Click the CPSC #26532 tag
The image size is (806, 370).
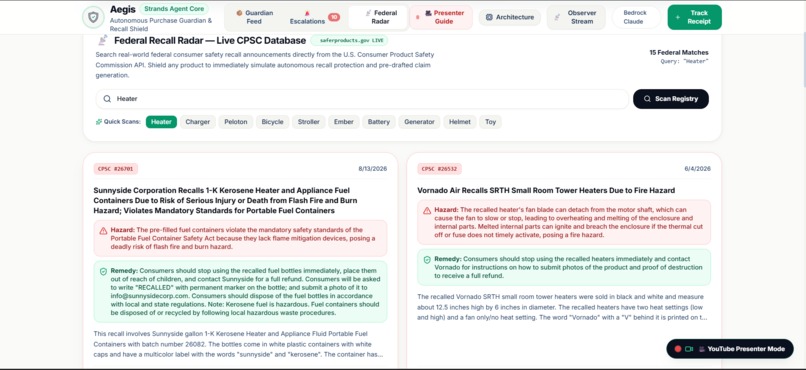pos(439,169)
